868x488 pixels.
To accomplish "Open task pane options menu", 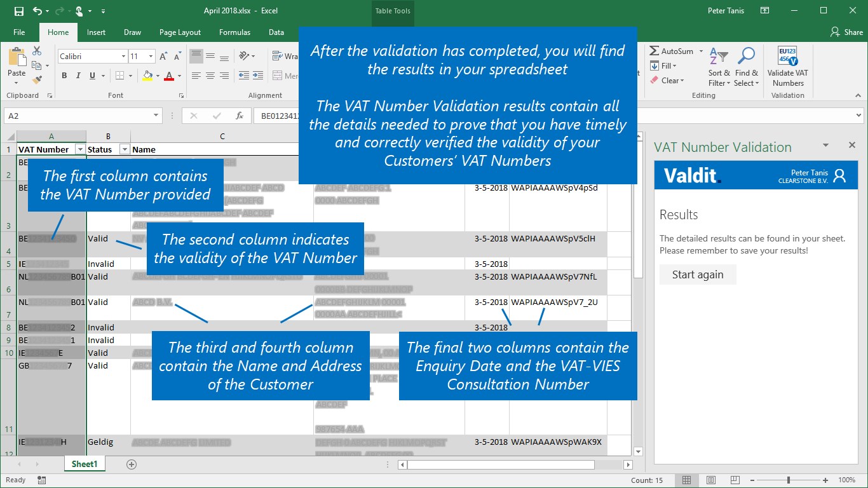I will pyautogui.click(x=826, y=146).
